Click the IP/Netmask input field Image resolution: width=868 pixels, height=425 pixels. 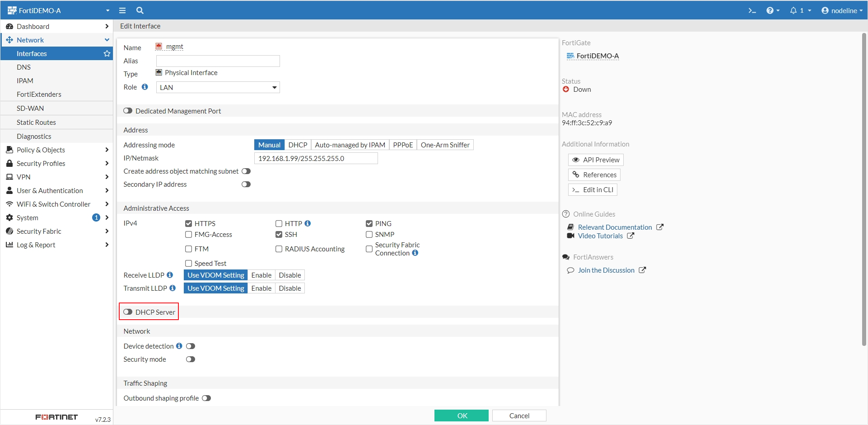(316, 158)
